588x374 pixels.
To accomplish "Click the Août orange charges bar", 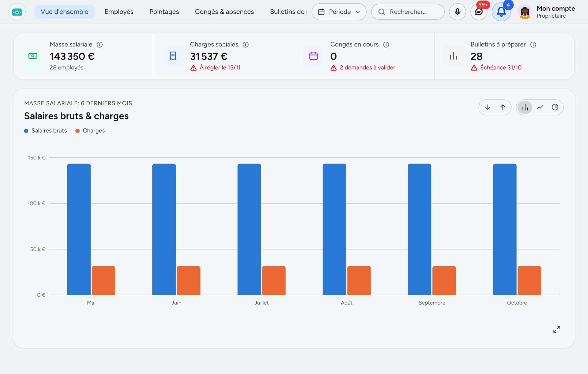I will point(359,280).
